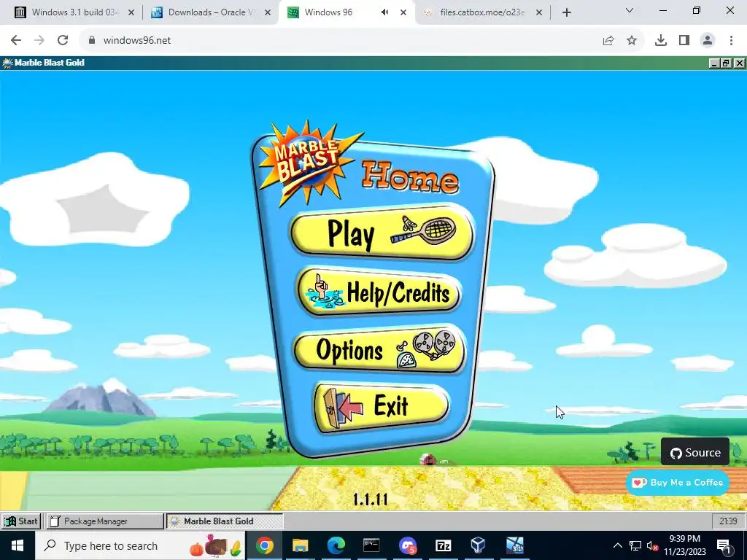This screenshot has height=560, width=747.
Task: Open the Chrome three-dot menu
Action: tap(731, 41)
